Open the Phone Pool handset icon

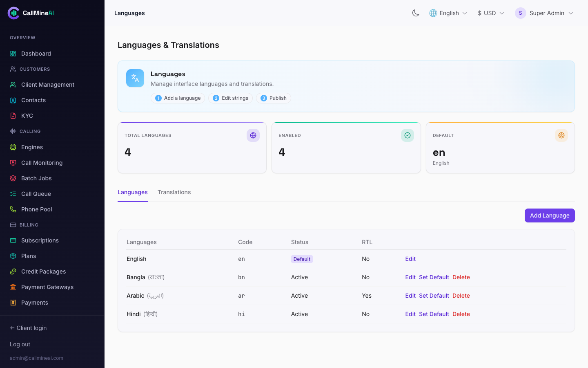coord(13,209)
